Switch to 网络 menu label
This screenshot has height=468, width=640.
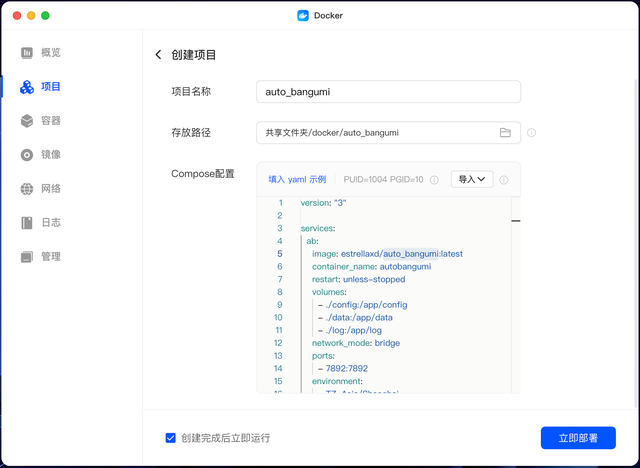click(x=51, y=189)
